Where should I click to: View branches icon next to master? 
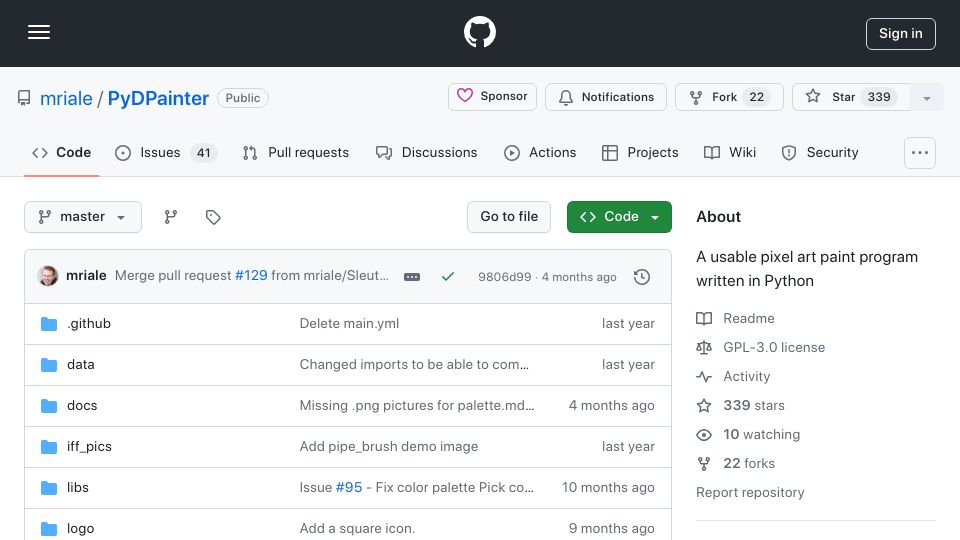click(171, 217)
